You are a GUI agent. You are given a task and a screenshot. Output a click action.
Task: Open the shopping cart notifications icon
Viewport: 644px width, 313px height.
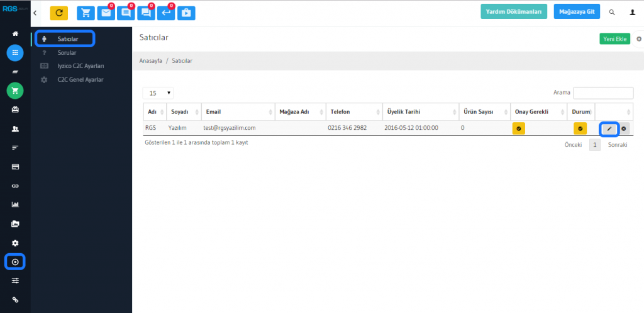[86, 13]
